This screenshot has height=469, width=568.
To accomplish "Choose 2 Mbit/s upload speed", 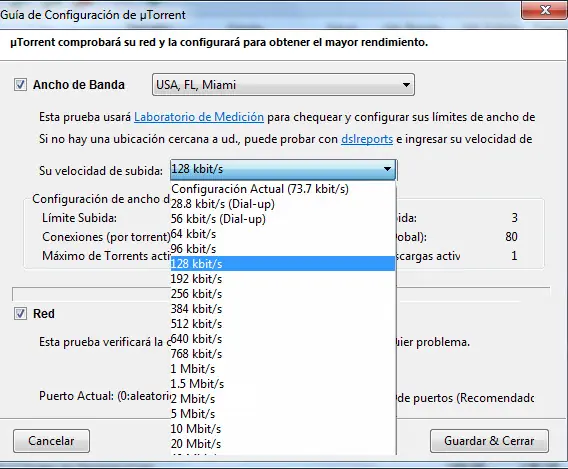I will pyautogui.click(x=283, y=399).
